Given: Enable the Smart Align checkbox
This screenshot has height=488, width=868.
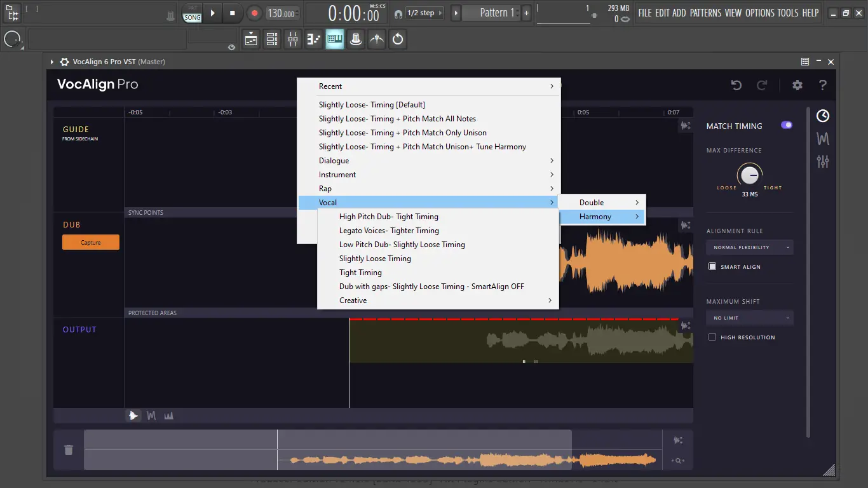Looking at the screenshot, I should click(712, 267).
